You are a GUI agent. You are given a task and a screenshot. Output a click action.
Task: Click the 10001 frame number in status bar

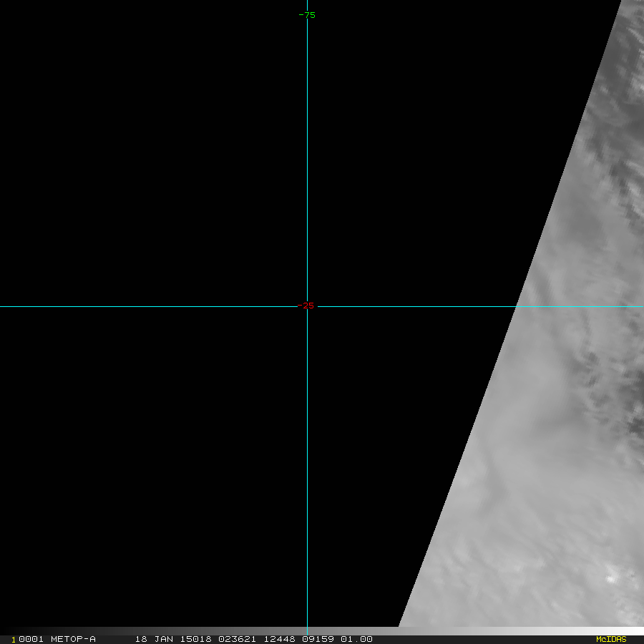point(26,639)
